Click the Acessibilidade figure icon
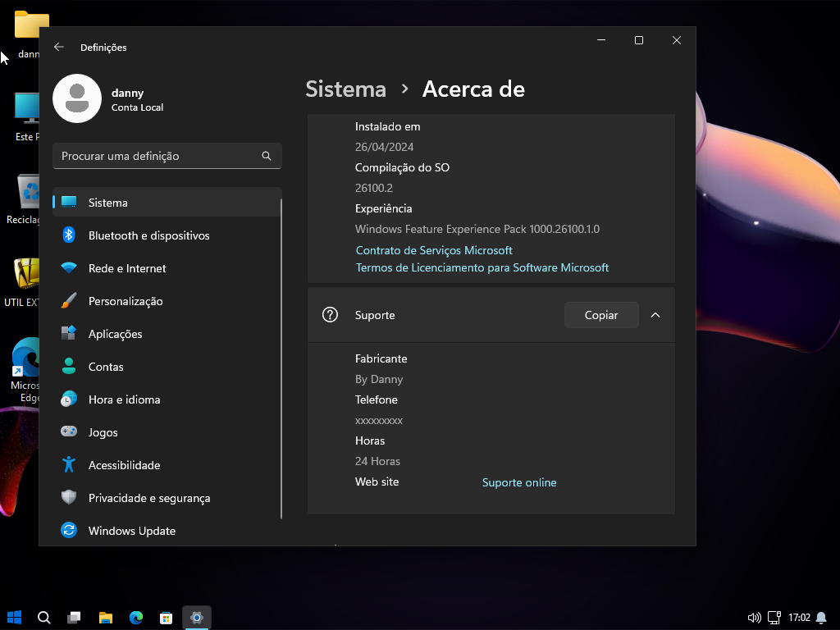The height and width of the screenshot is (630, 840). 69,464
